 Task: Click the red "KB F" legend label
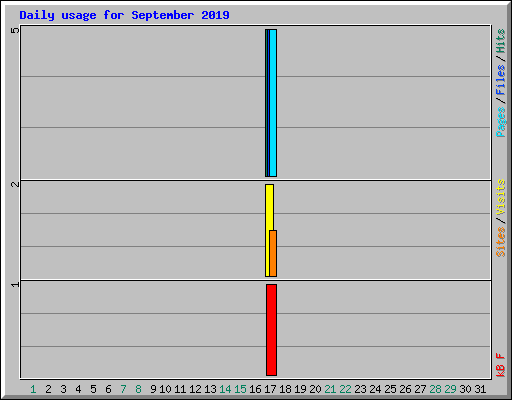(x=501, y=365)
